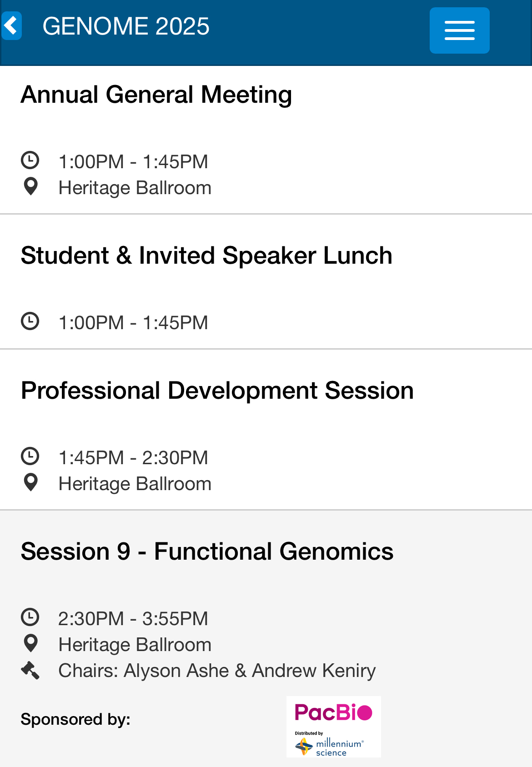The height and width of the screenshot is (767, 532).
Task: Open Session 9 - Functional Genomics
Action: coord(207,551)
